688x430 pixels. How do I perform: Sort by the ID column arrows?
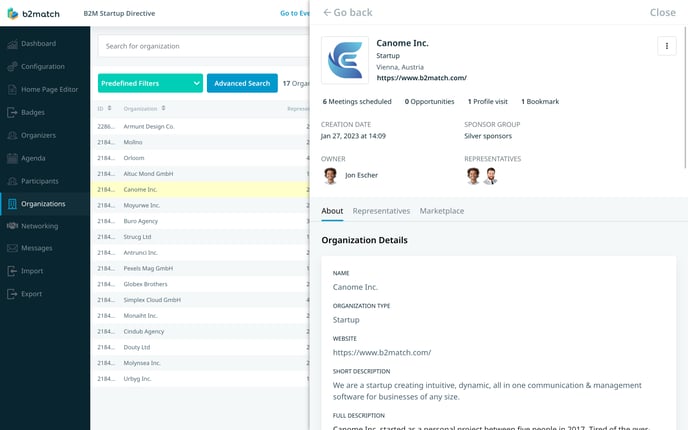point(110,108)
